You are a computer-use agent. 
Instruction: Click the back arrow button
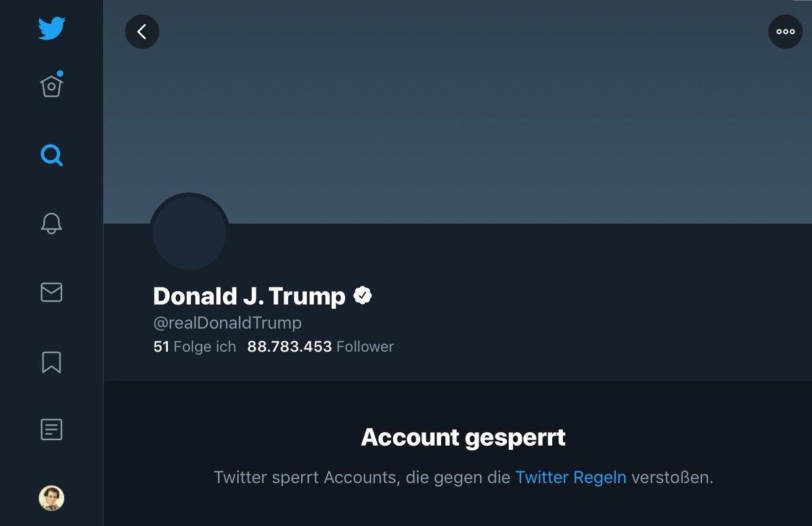click(142, 32)
